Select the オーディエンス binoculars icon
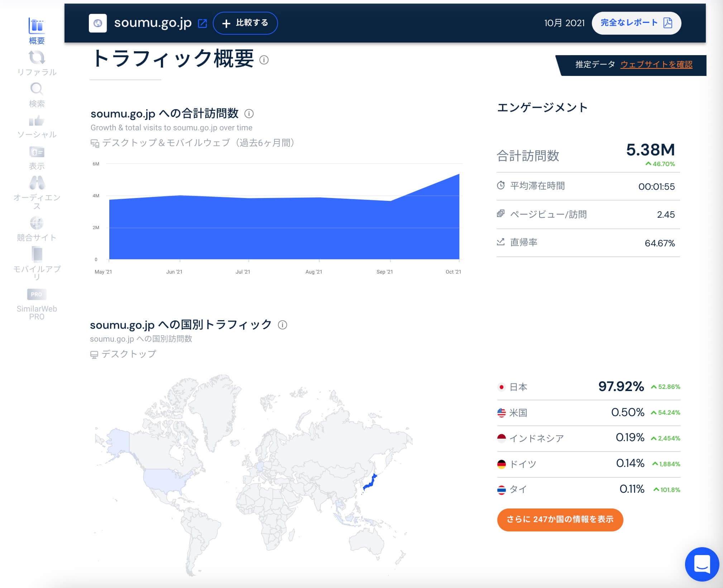Image resolution: width=723 pixels, height=588 pixels. pyautogui.click(x=37, y=183)
